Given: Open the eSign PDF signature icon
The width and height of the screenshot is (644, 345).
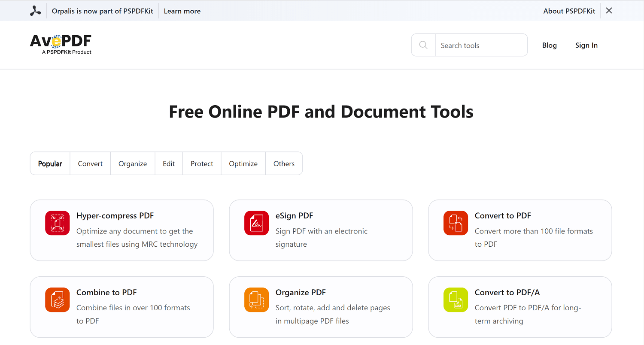Looking at the screenshot, I should (x=256, y=223).
